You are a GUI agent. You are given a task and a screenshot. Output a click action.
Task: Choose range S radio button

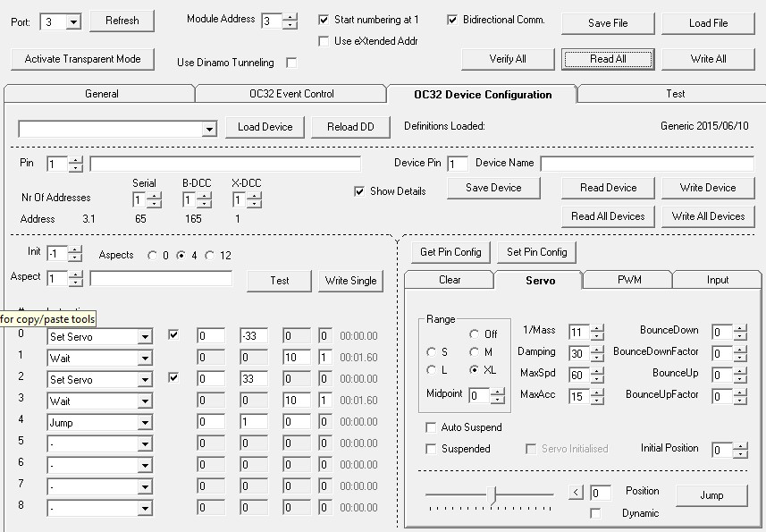pyautogui.click(x=431, y=351)
